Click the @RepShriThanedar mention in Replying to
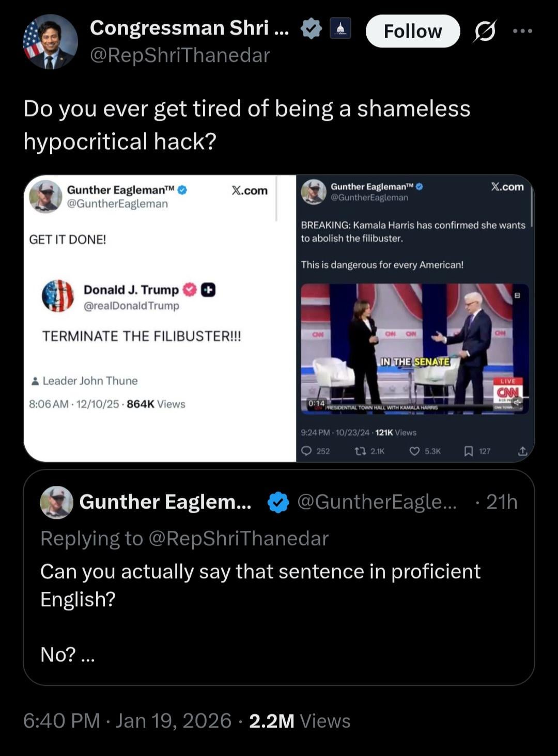The width and height of the screenshot is (558, 756). [x=238, y=539]
